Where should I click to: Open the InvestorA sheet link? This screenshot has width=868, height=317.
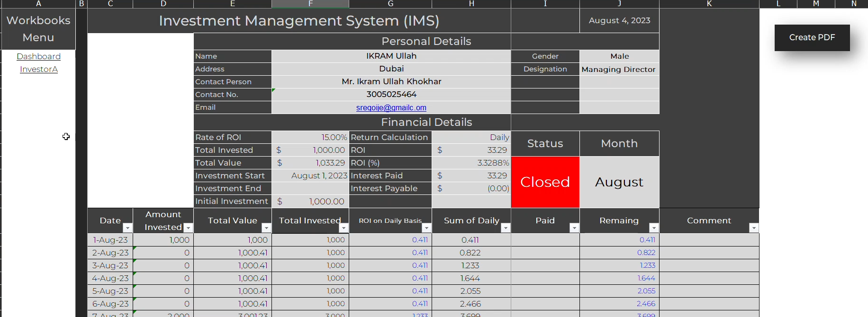[38, 69]
